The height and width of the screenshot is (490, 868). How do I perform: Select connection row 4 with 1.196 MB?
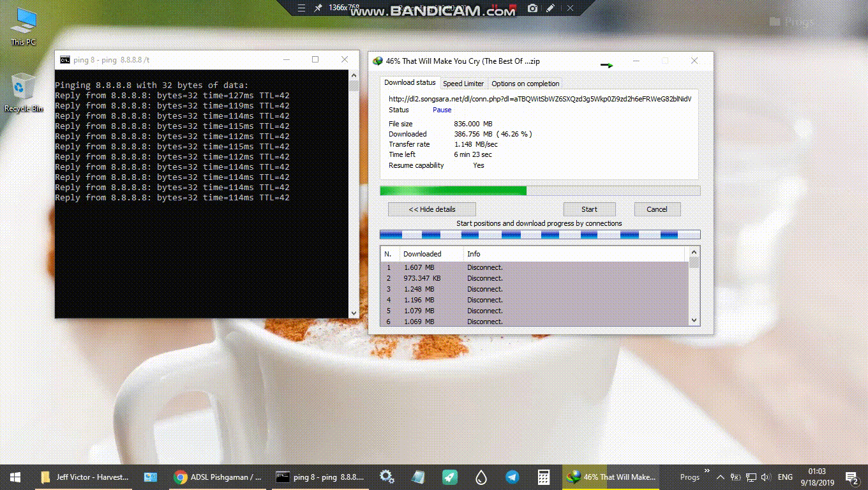(534, 300)
